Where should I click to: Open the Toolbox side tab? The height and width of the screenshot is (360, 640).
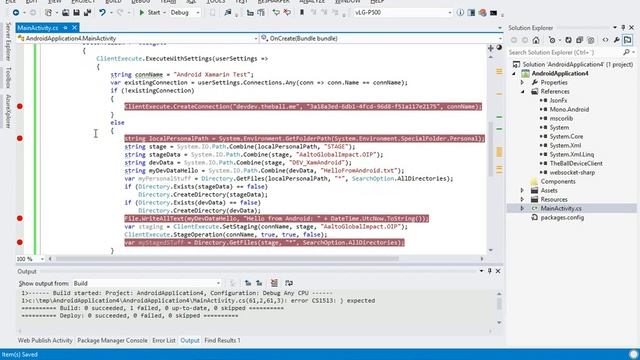[8, 78]
